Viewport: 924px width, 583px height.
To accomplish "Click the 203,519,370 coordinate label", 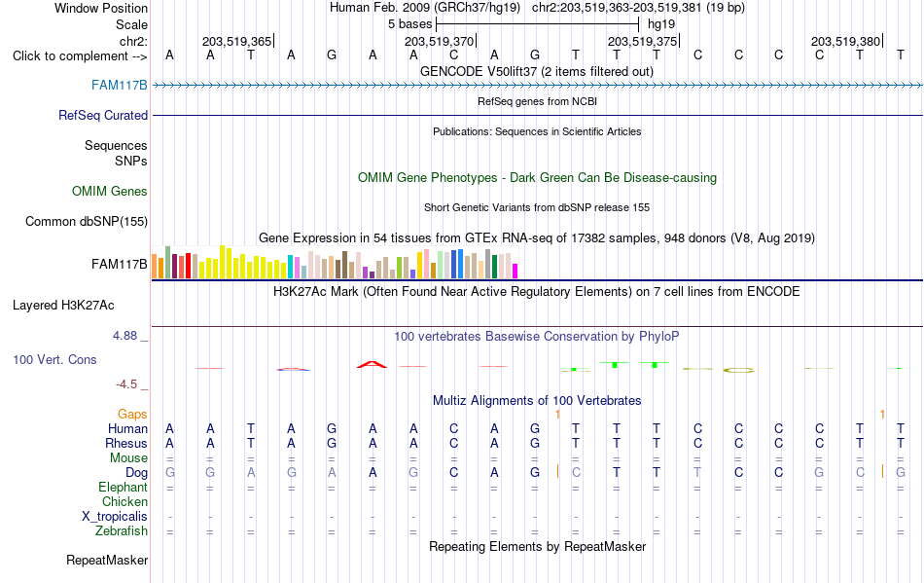I will (439, 41).
